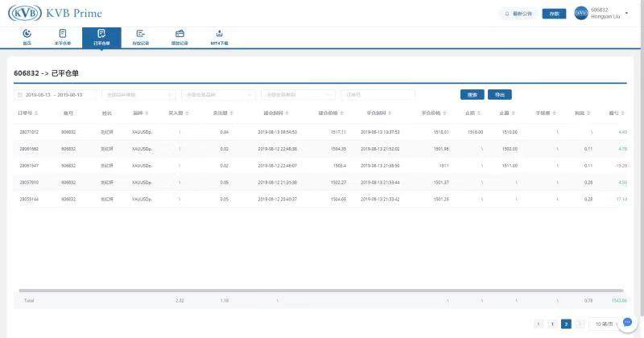Expand the account dropdown next to Hongyan Liu

pos(625,14)
